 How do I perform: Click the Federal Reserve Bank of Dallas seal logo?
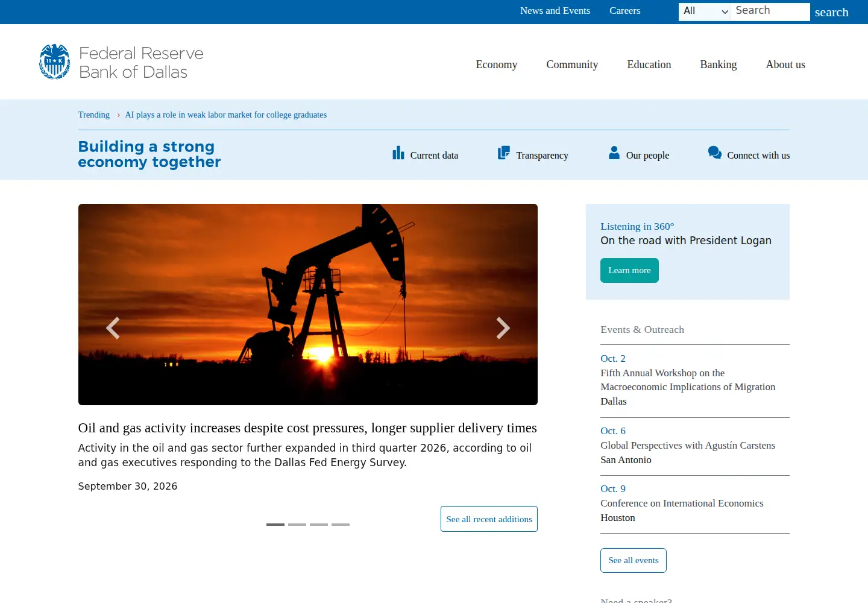coord(55,62)
